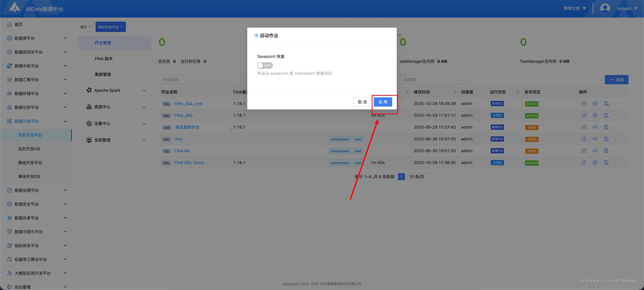Click more options dots for FlinkJob row
Image resolution: width=644 pixels, height=290 pixels.
click(x=616, y=151)
